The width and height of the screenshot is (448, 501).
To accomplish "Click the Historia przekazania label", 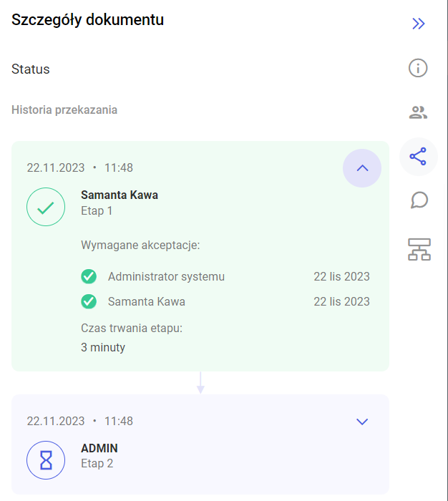I will 64,110.
